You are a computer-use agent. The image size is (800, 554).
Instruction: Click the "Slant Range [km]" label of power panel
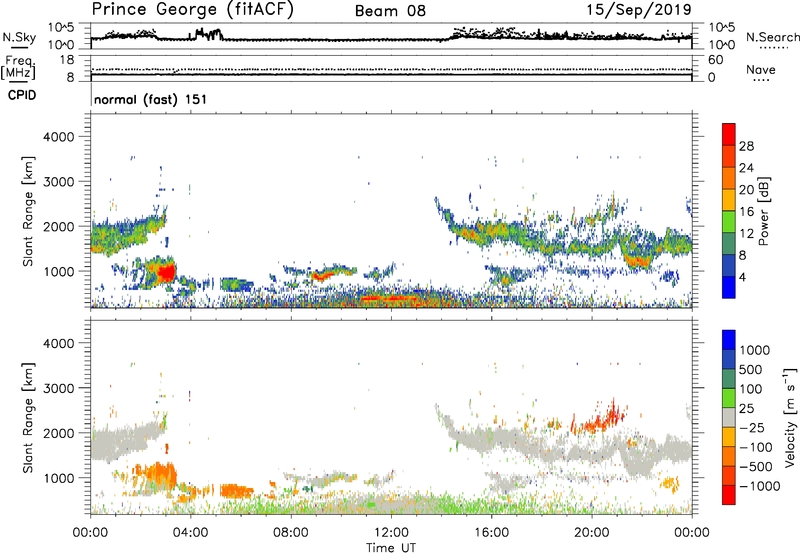pyautogui.click(x=28, y=211)
